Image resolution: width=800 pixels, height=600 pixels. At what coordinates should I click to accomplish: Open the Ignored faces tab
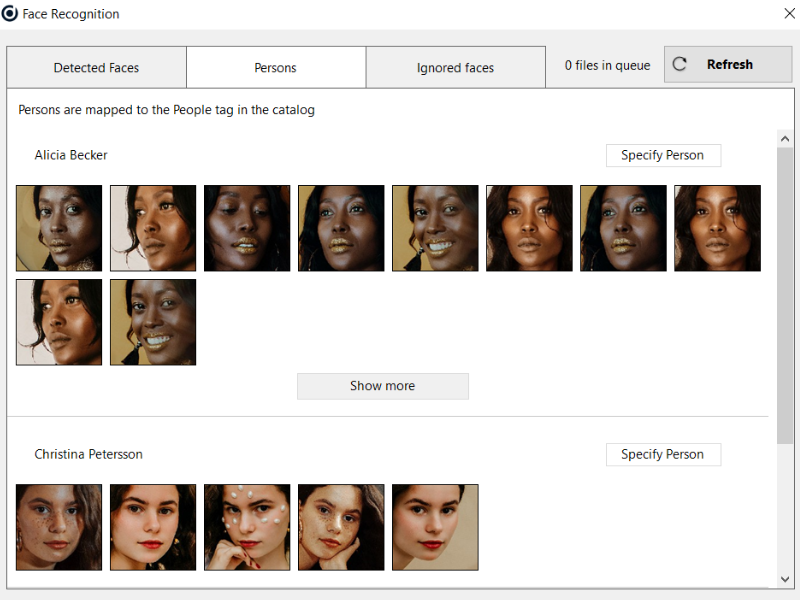pyautogui.click(x=455, y=68)
